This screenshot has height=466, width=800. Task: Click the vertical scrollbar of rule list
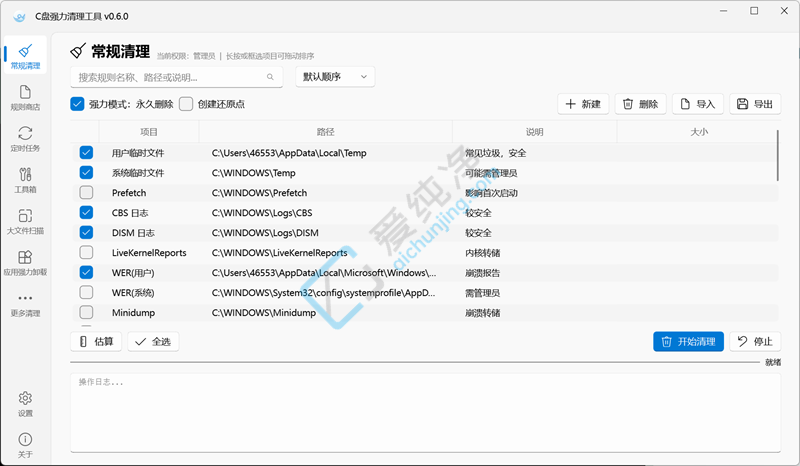coord(778,155)
